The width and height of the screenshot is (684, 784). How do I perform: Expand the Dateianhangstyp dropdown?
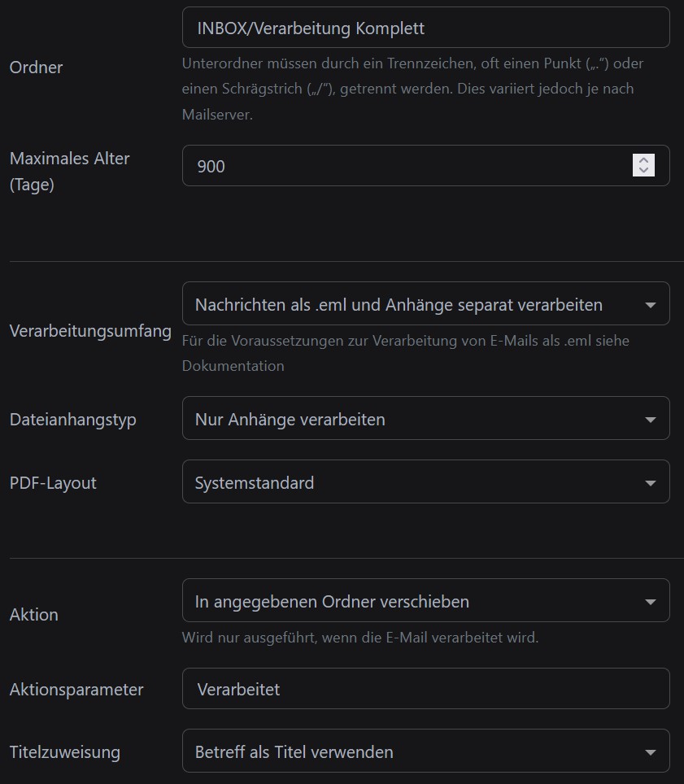pyautogui.click(x=425, y=419)
